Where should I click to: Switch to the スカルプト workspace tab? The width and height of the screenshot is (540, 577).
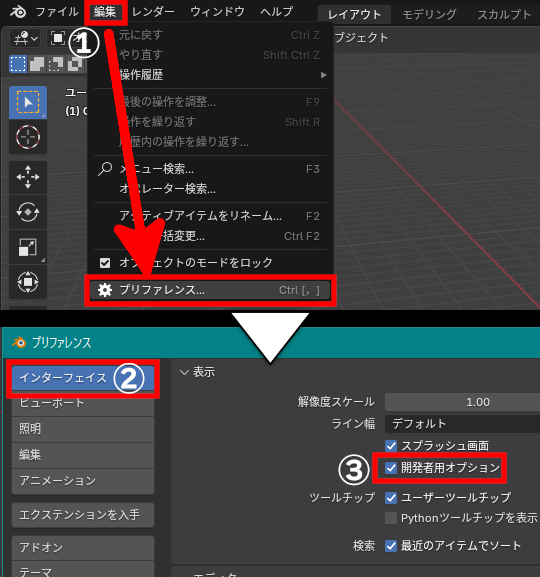point(504,15)
